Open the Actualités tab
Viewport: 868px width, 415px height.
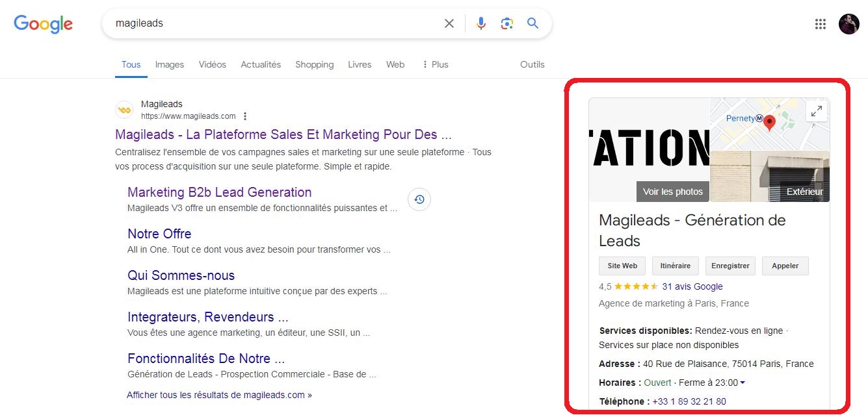[261, 64]
